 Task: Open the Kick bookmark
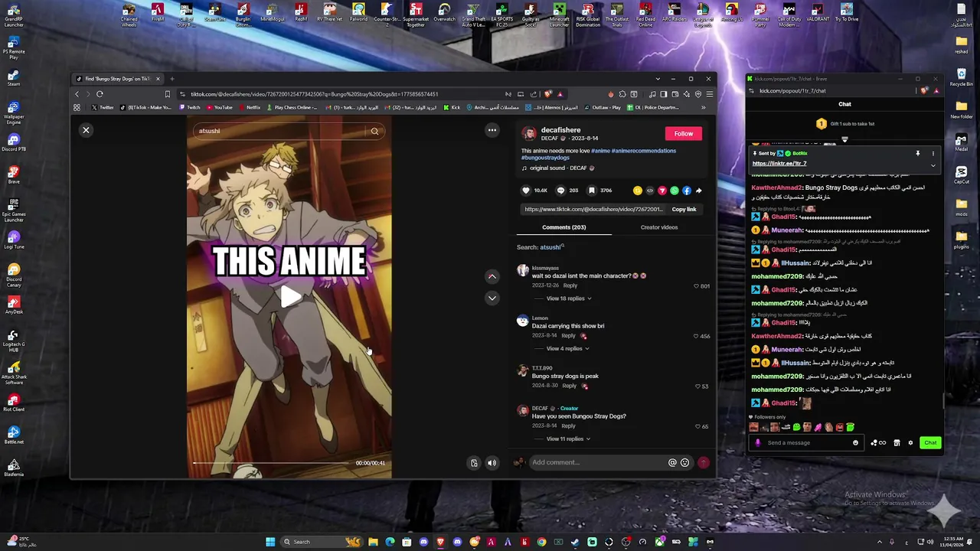coord(452,108)
